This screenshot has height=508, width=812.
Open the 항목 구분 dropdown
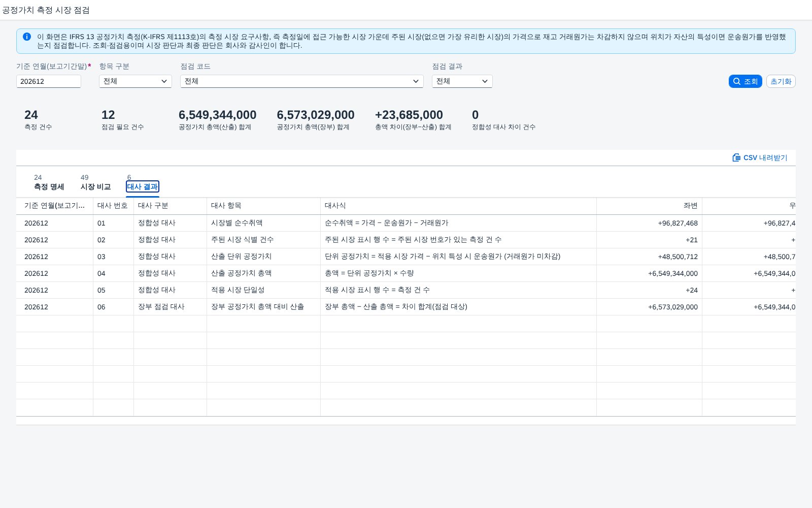pyautogui.click(x=136, y=81)
